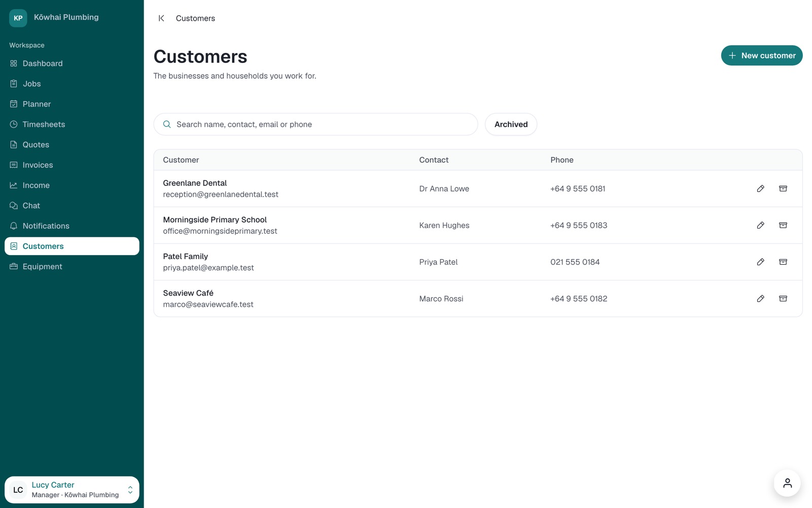The width and height of the screenshot is (812, 508).
Task: Click Customers breadcrumb label
Action: (x=195, y=18)
